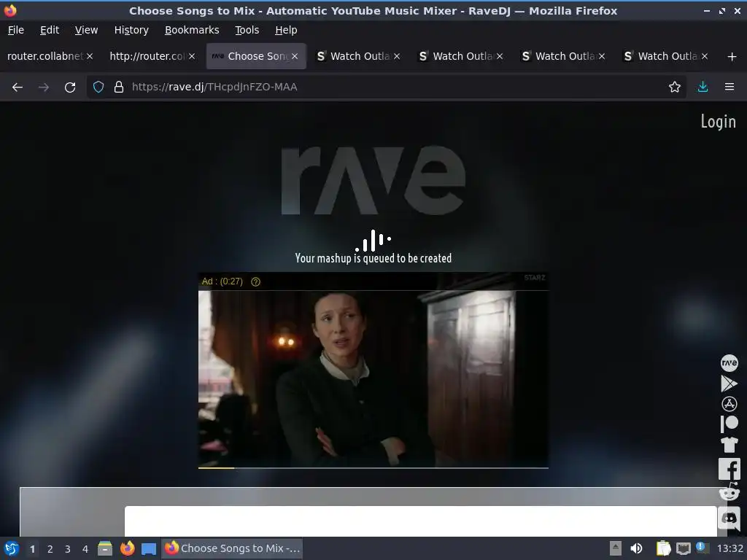Open the Discord icon in sidebar
The image size is (747, 560).
(x=729, y=518)
